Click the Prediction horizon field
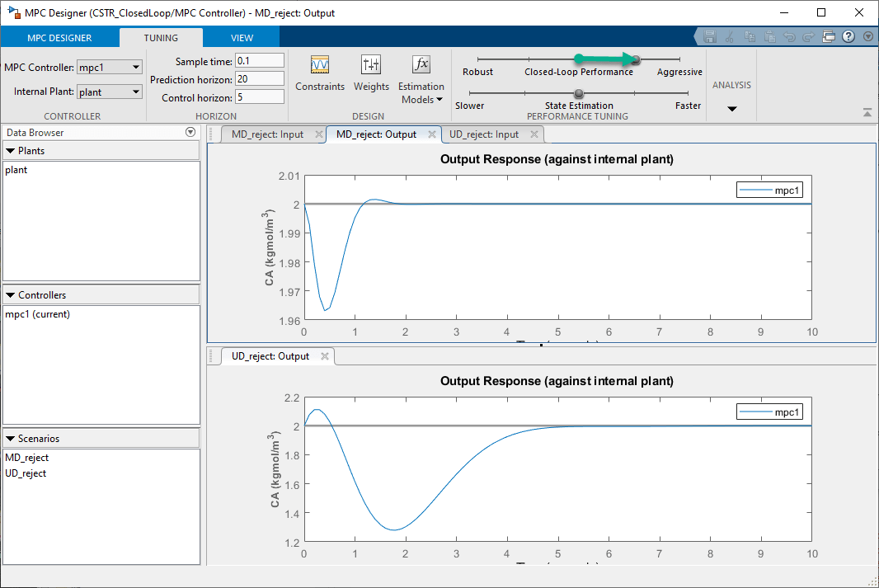This screenshot has width=879, height=588. point(259,78)
